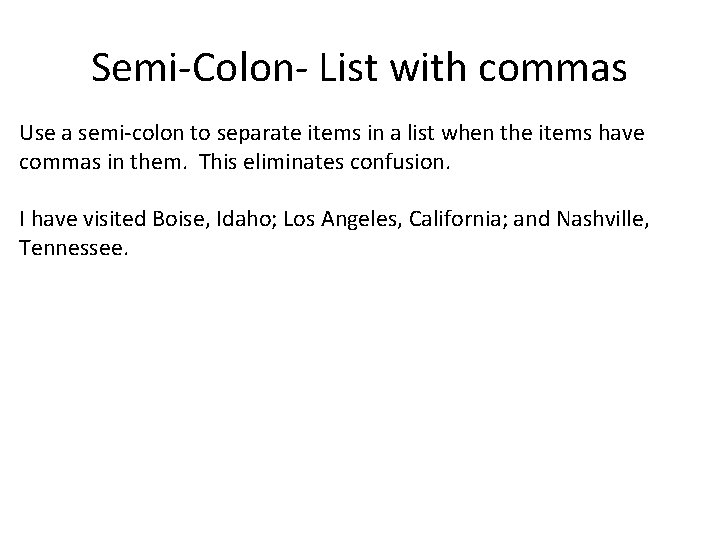Screen dimensions: 720x540
Task: Click the slide title "Semi-Colon- List with commas"
Action: click(359, 68)
